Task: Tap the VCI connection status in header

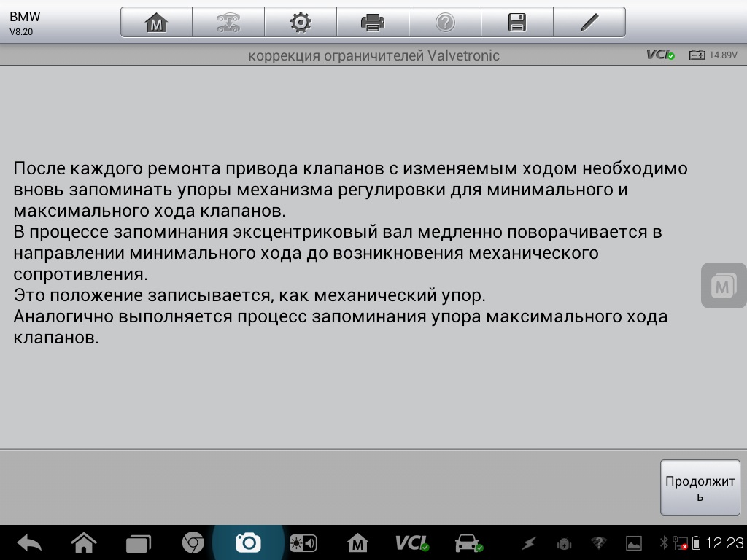Action: pos(660,55)
